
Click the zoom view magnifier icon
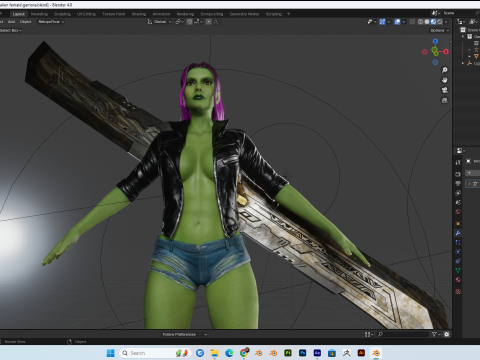coord(445,70)
